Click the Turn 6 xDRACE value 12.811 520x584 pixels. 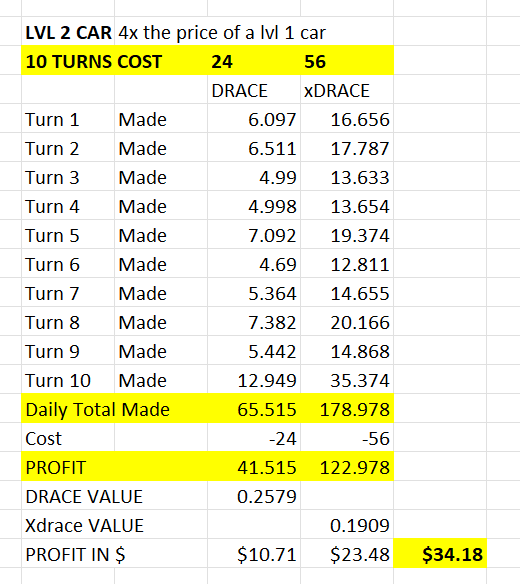(347, 265)
